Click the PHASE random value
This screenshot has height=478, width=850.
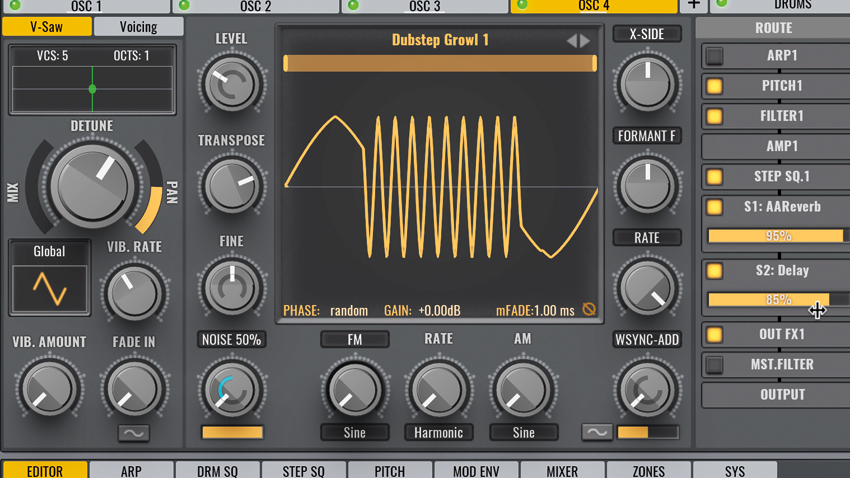point(349,311)
